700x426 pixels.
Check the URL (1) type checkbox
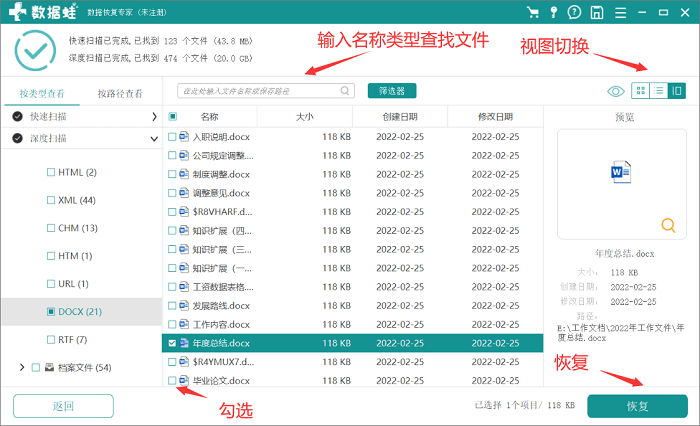click(x=51, y=284)
